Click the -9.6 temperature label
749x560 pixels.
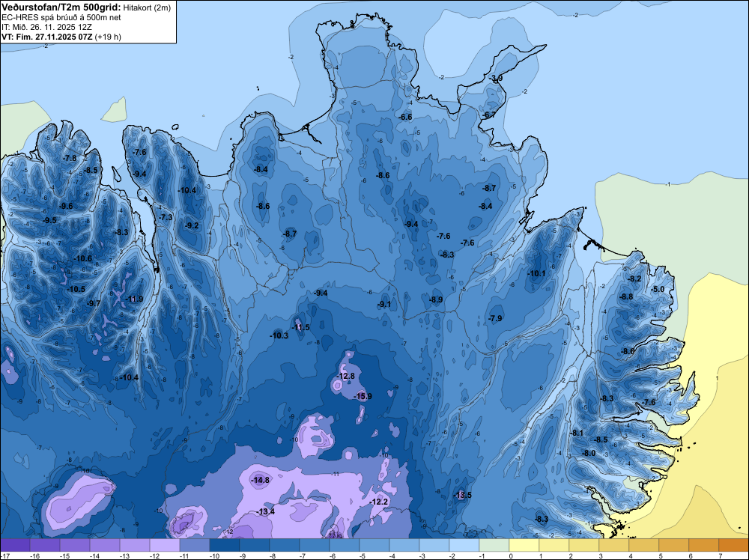point(67,206)
